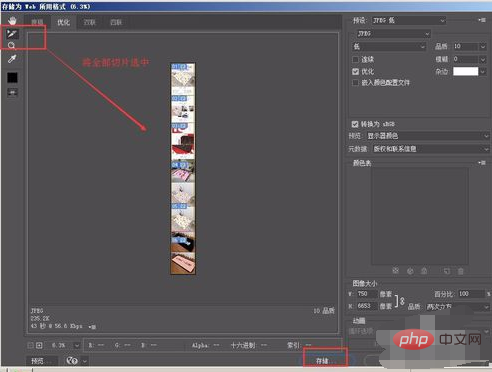Viewport: 492px width, 372px height.
Task: Enable 嵌入颜色配置文件 checkbox
Action: [355, 82]
